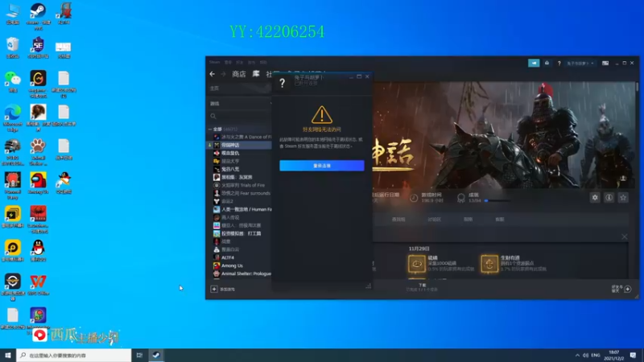The image size is (644, 362).
Task: Open the Steam shortcut on the desktop
Action: (38, 15)
